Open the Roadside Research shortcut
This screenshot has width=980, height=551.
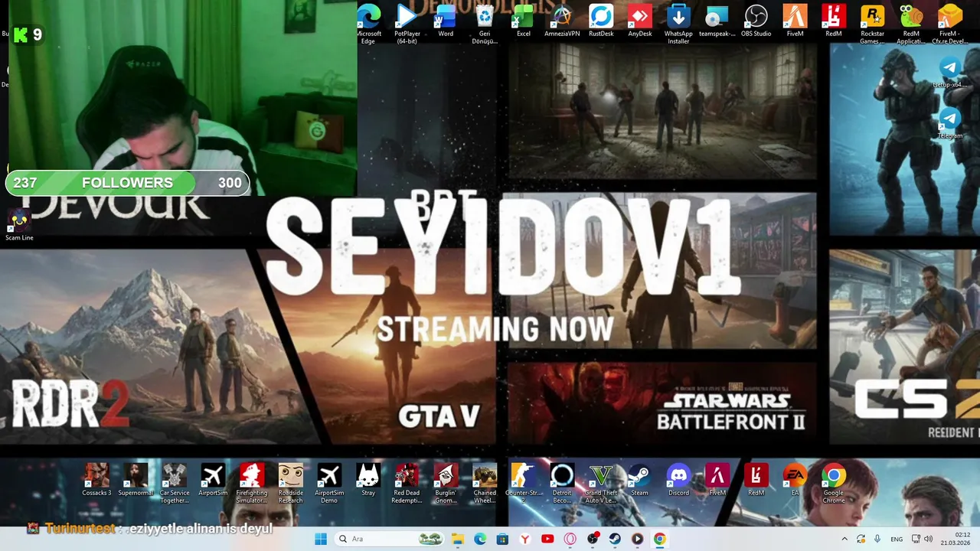coord(291,483)
